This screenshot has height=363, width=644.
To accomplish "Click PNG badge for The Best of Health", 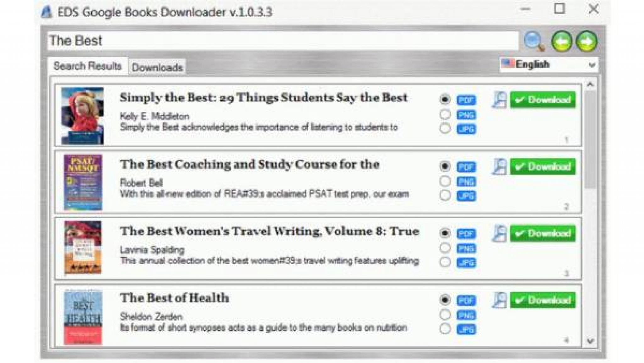I will tap(466, 315).
